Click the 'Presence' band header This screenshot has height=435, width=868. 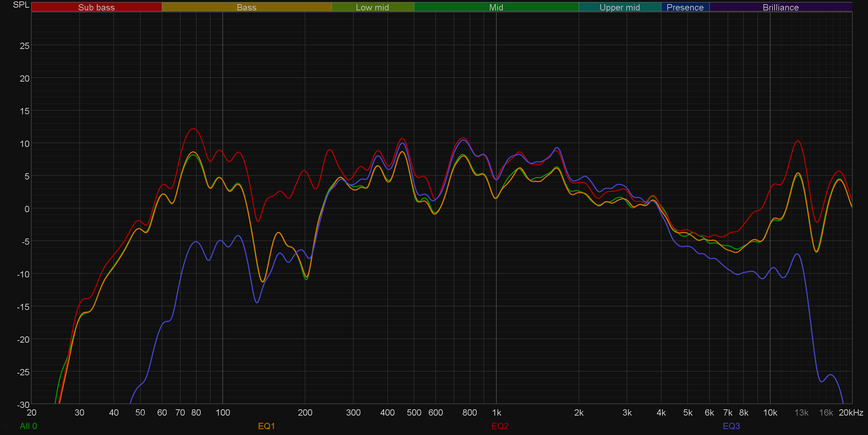coord(685,7)
